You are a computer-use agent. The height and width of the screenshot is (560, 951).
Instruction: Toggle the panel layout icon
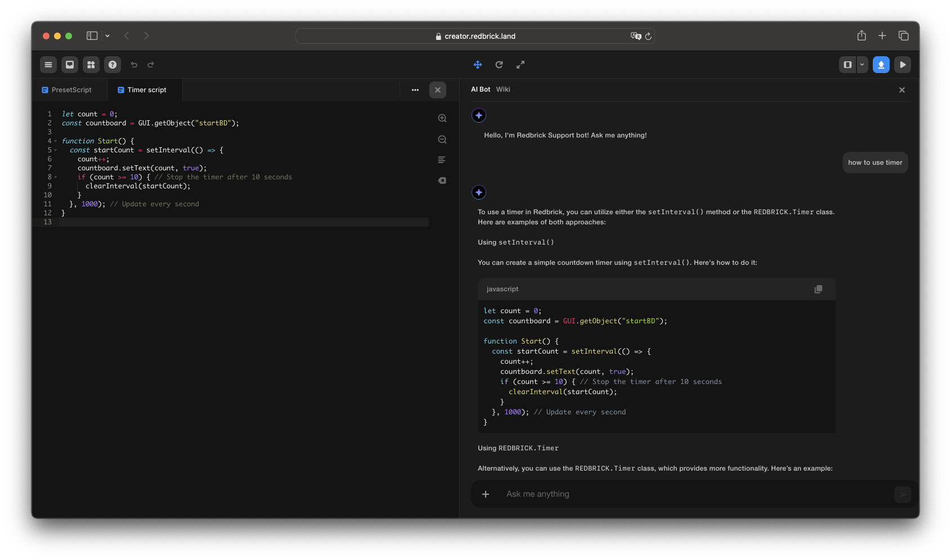click(x=847, y=65)
